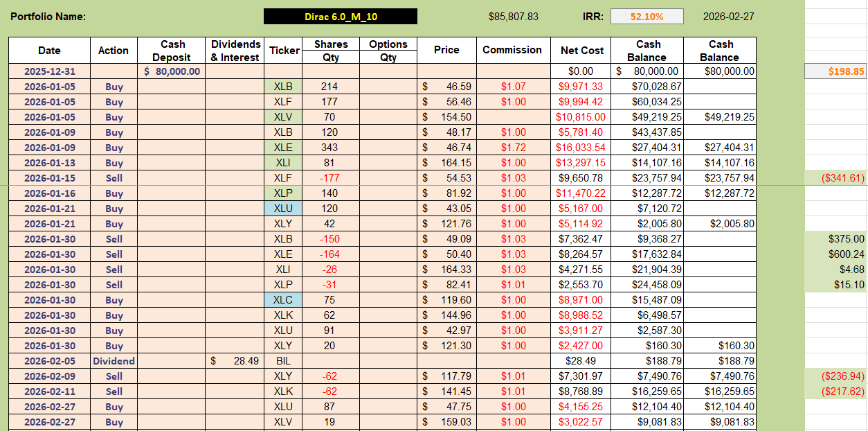Screen dimensions: 868x431
Task: Click the 2026-02-27 date beside the IRR value
Action: point(729,17)
